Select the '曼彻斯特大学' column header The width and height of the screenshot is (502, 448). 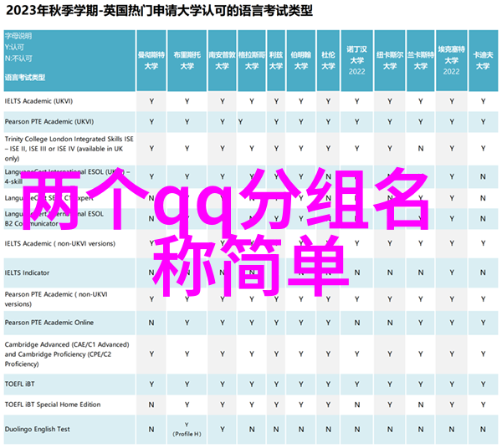click(151, 60)
